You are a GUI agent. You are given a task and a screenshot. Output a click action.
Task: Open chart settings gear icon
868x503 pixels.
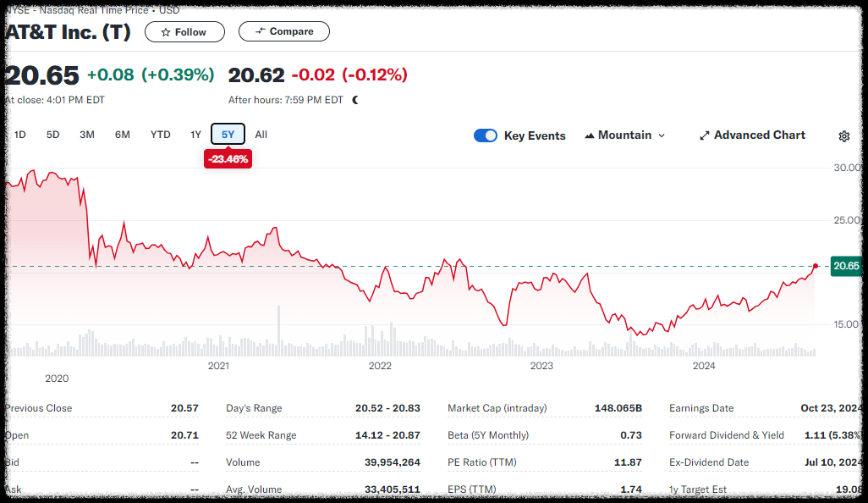[843, 136]
